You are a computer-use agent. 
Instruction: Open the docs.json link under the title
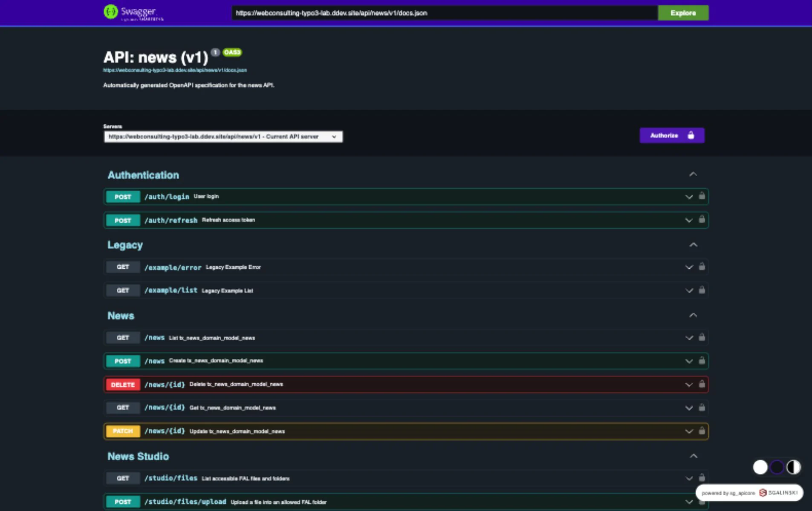[x=175, y=70]
